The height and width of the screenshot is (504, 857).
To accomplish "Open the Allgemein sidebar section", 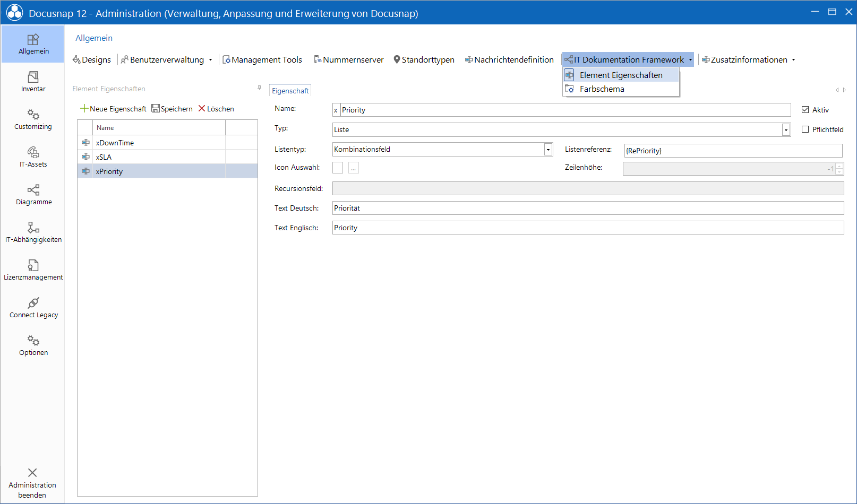I will 33,44.
